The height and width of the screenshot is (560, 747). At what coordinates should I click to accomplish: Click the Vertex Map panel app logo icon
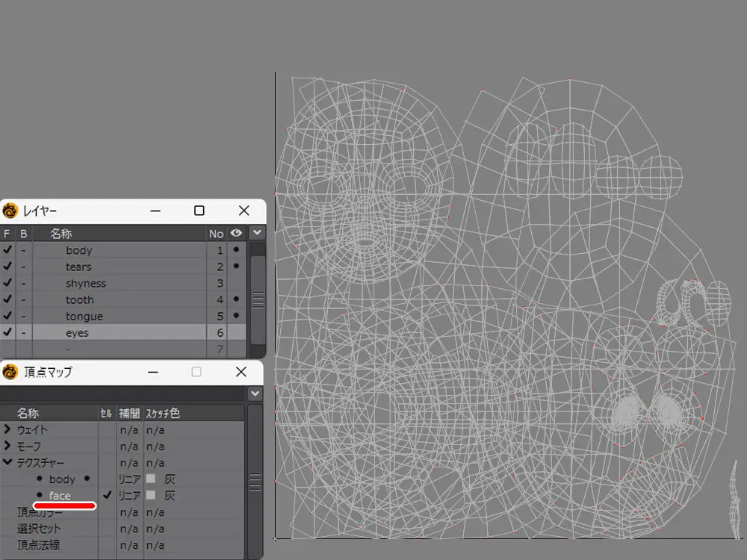10,372
